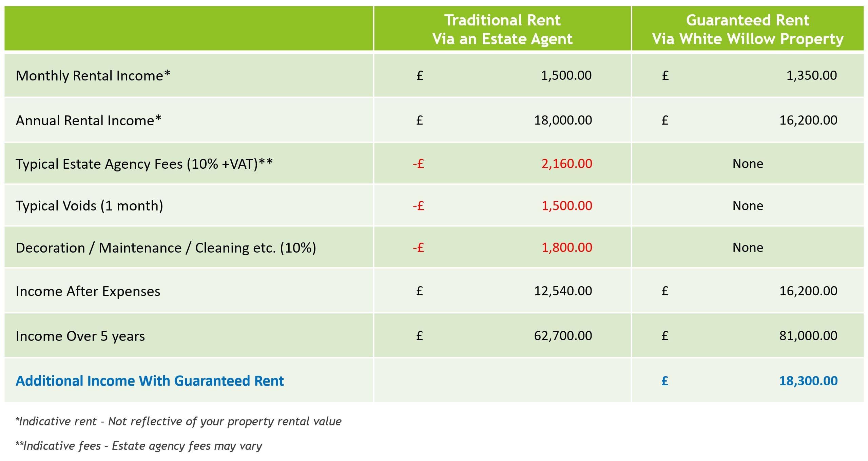The image size is (868, 461).
Task: Click the 12,540.00 income after expenses value
Action: [x=563, y=291]
